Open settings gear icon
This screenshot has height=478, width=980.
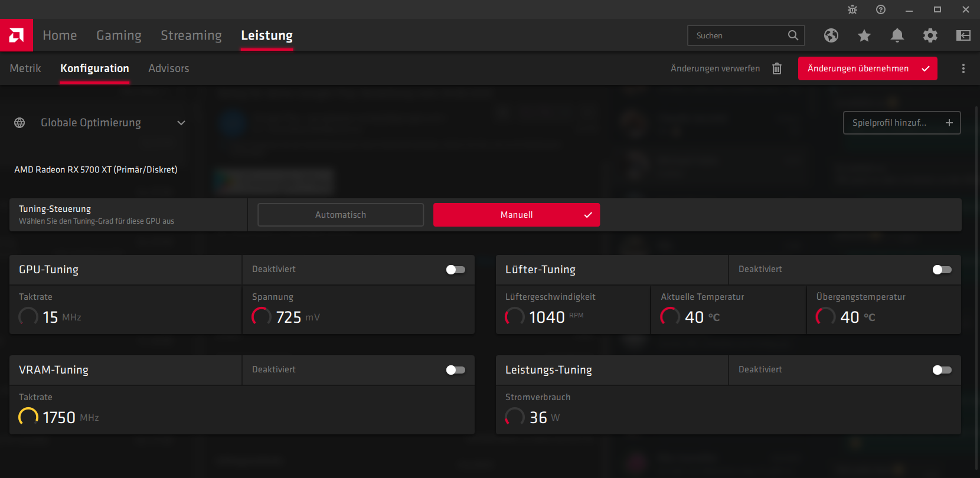click(930, 35)
